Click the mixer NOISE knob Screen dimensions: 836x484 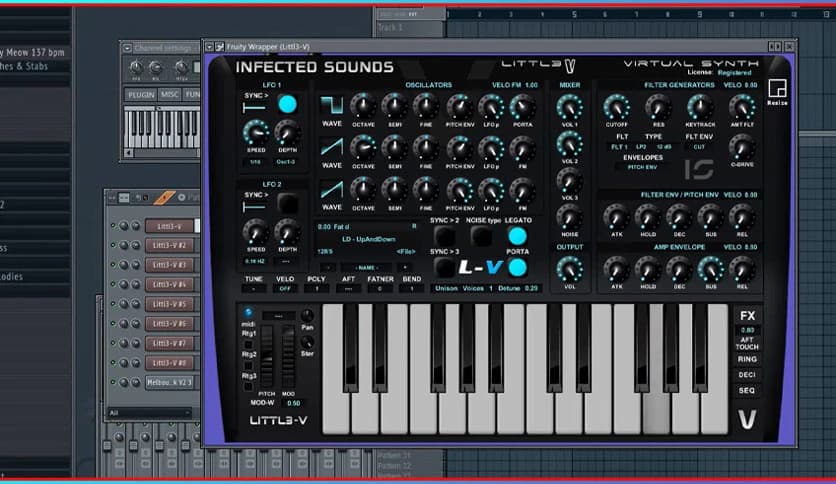click(x=569, y=217)
